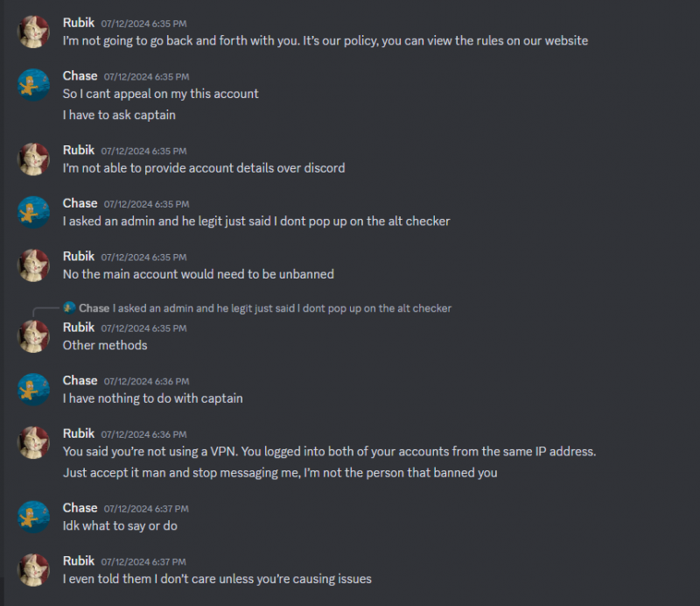The image size is (700, 606).
Task: Open Rubik's avatar beside 'Other methods' reply
Action: pyautogui.click(x=33, y=336)
